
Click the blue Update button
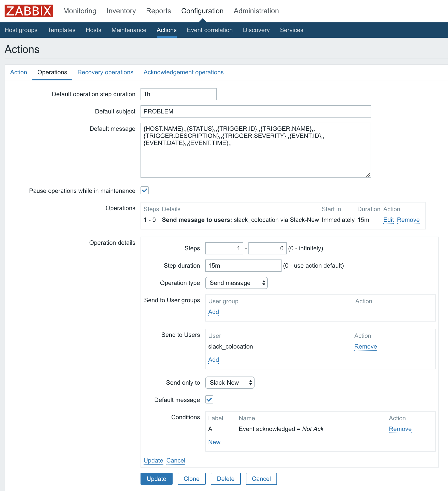pyautogui.click(x=156, y=479)
